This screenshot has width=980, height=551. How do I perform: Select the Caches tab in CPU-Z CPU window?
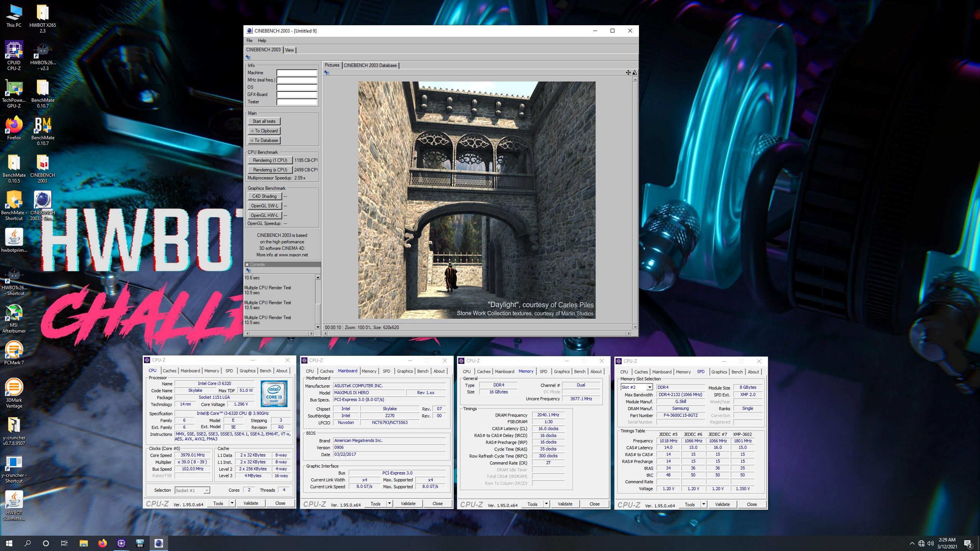click(170, 371)
